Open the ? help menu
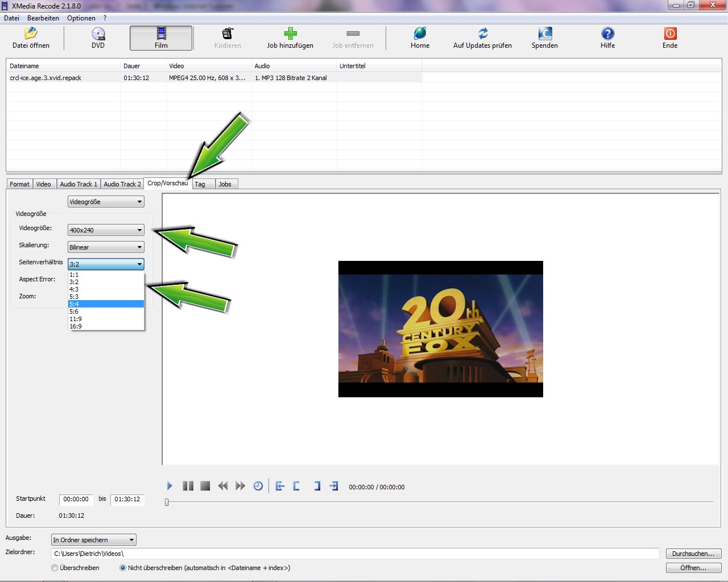 pos(105,18)
